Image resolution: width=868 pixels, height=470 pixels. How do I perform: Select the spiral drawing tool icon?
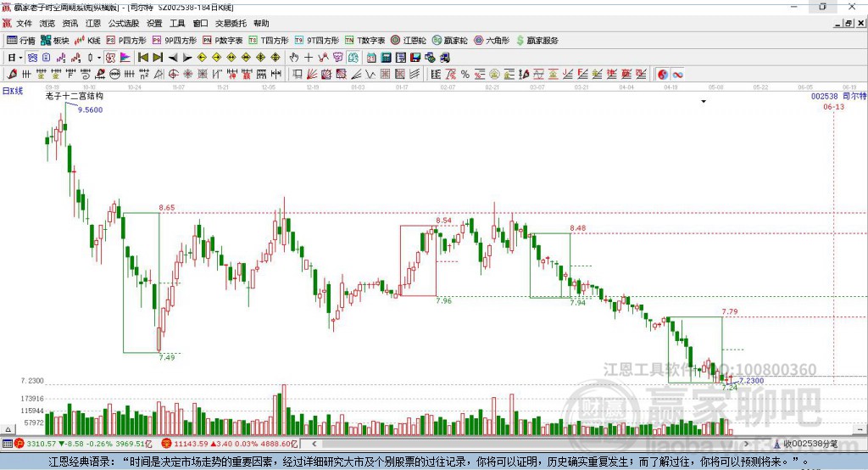(x=86, y=74)
